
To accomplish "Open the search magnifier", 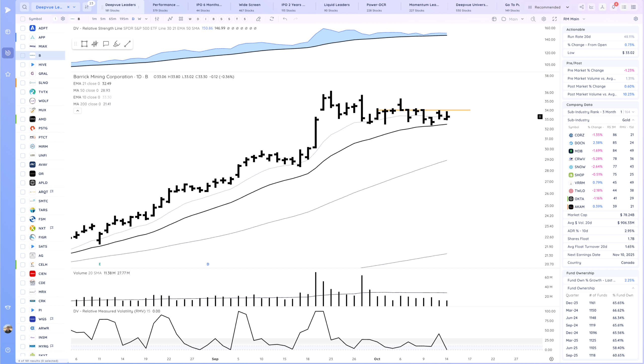I will coord(24,7).
